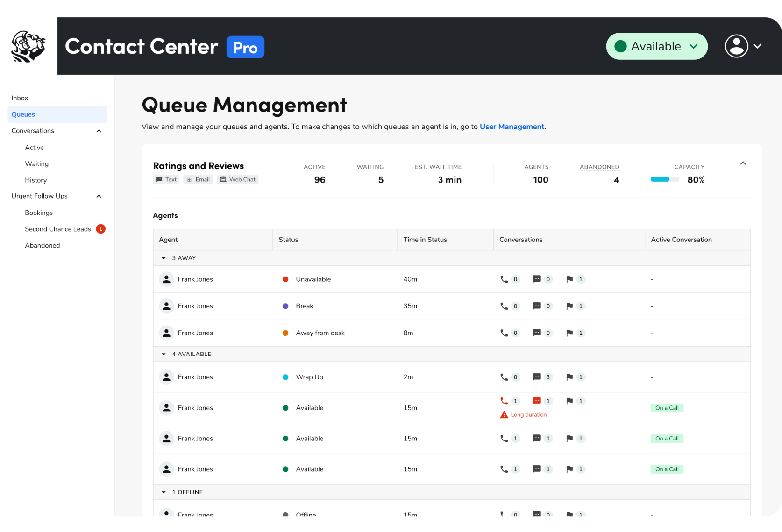Click the phone icon in the Wrap Up row
This screenshot has width=782, height=532.
pos(504,377)
